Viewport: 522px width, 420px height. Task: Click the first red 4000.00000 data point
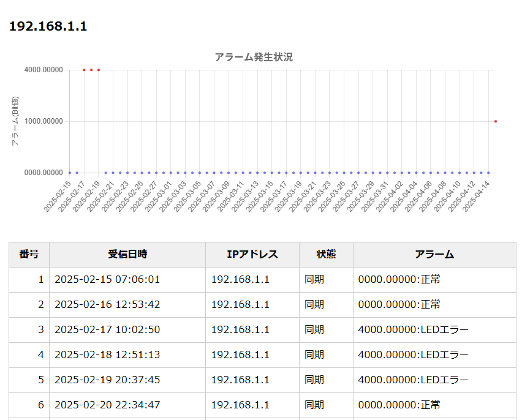(x=84, y=70)
